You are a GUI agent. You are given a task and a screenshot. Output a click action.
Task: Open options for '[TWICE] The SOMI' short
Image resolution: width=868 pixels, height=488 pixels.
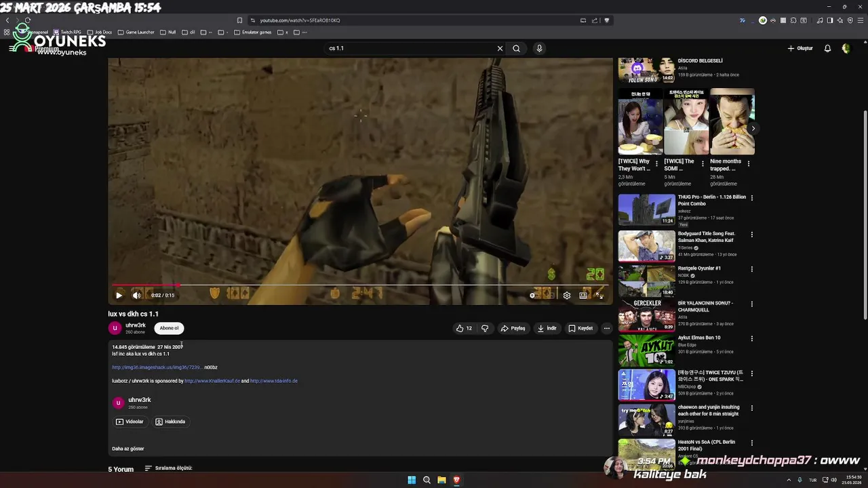pos(703,164)
